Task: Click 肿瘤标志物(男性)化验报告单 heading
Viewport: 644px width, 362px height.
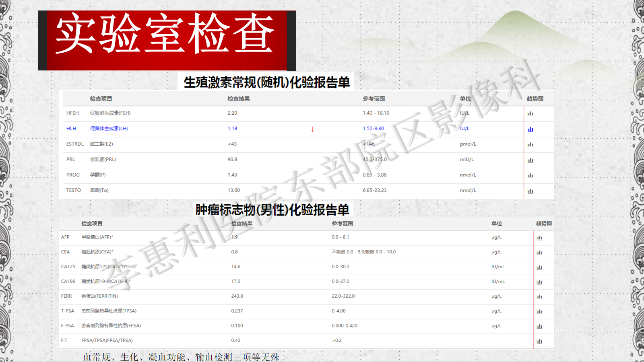Action: (x=272, y=210)
